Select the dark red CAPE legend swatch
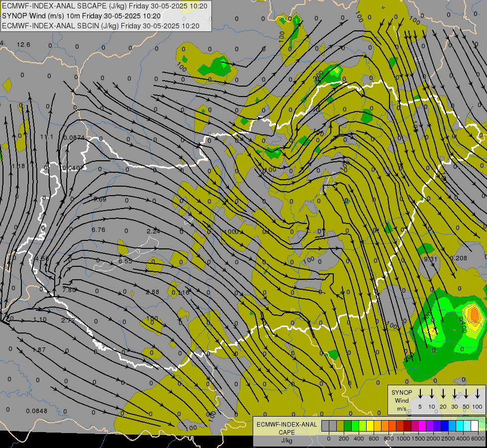Image resolution: width=487 pixels, height=448 pixels. (407, 426)
